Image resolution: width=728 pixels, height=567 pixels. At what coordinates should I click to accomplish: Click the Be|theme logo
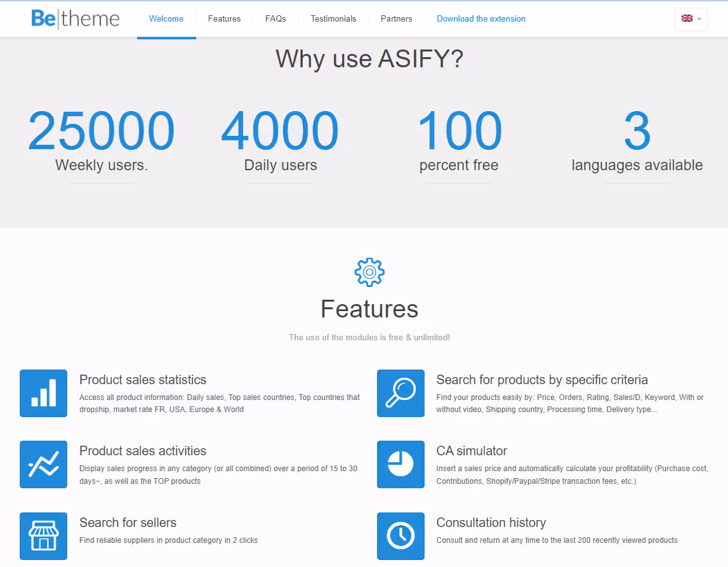74,19
